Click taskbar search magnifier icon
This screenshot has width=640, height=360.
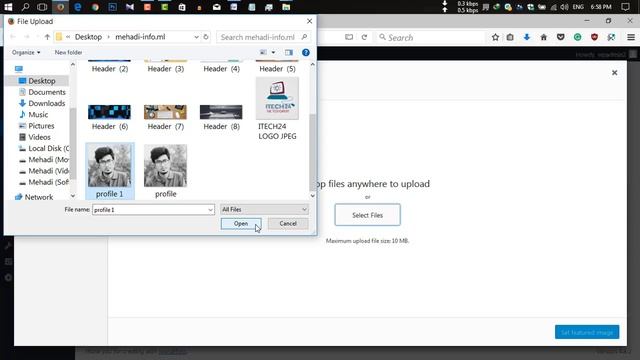(x=25, y=7)
